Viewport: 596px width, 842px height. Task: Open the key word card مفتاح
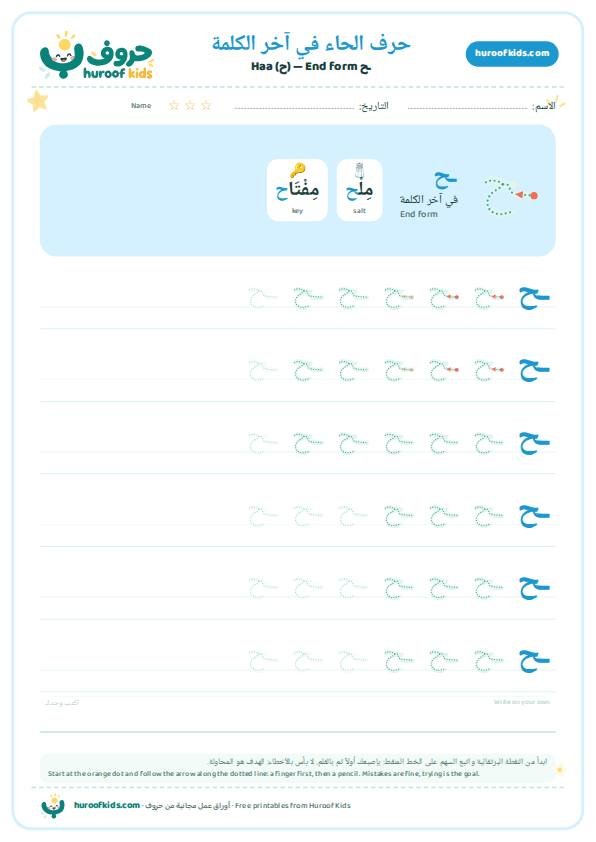(x=297, y=190)
